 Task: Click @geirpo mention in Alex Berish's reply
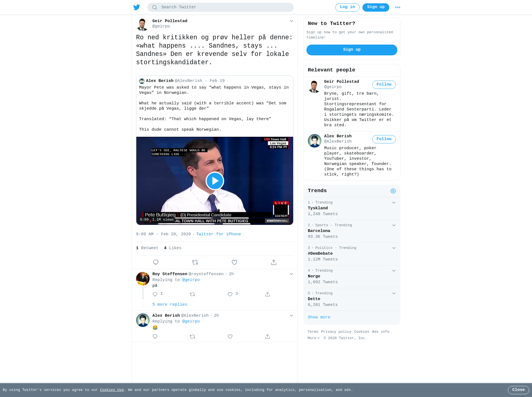(x=191, y=321)
